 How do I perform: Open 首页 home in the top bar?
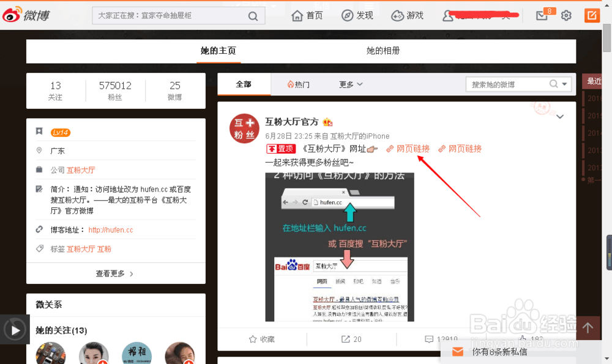pos(307,16)
